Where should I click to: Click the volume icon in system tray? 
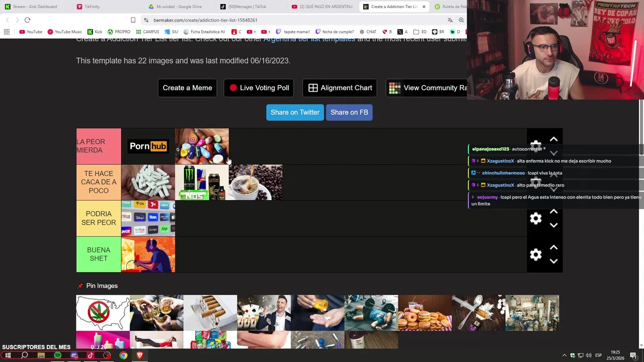pos(588,355)
